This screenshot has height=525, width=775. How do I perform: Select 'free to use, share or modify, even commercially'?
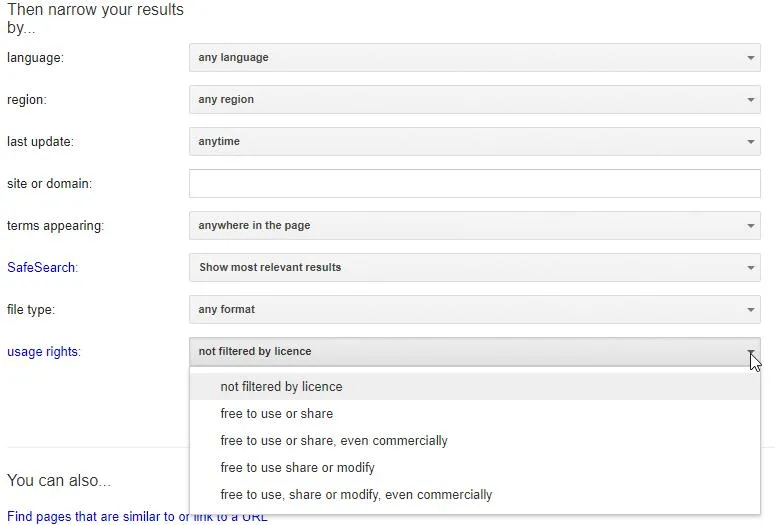click(474, 495)
